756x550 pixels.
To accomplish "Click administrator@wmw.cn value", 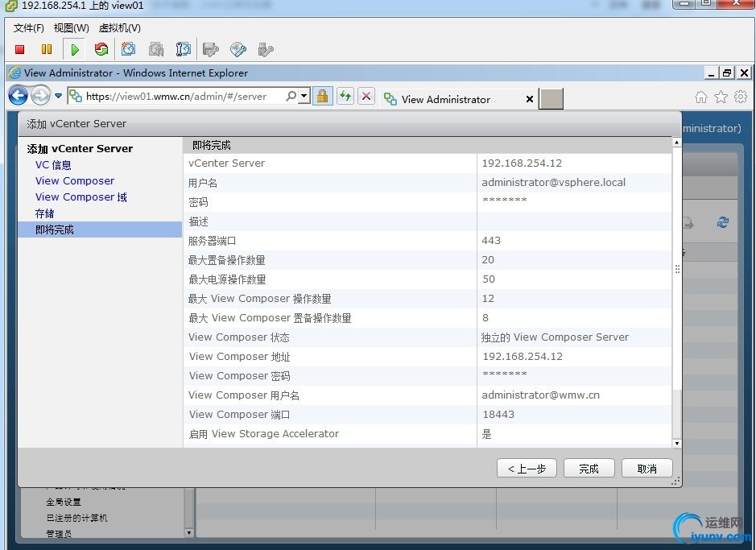I will 540,395.
